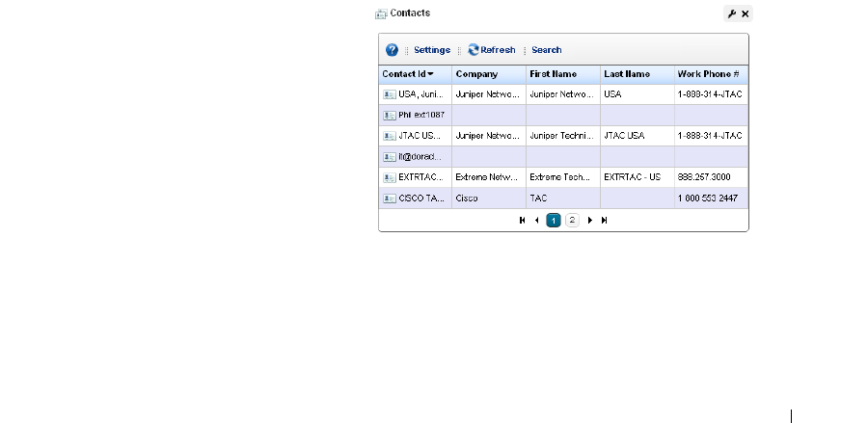868x423 pixels.
Task: Click the Refresh arrows icon
Action: [474, 50]
